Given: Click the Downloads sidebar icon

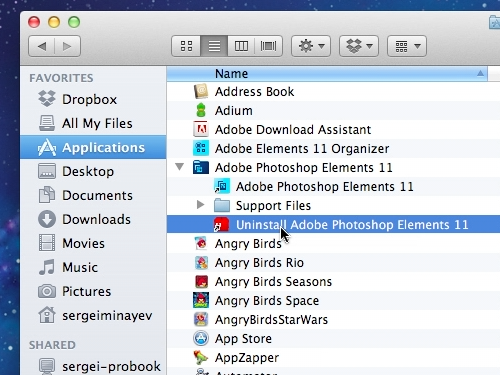Looking at the screenshot, I should 47,219.
